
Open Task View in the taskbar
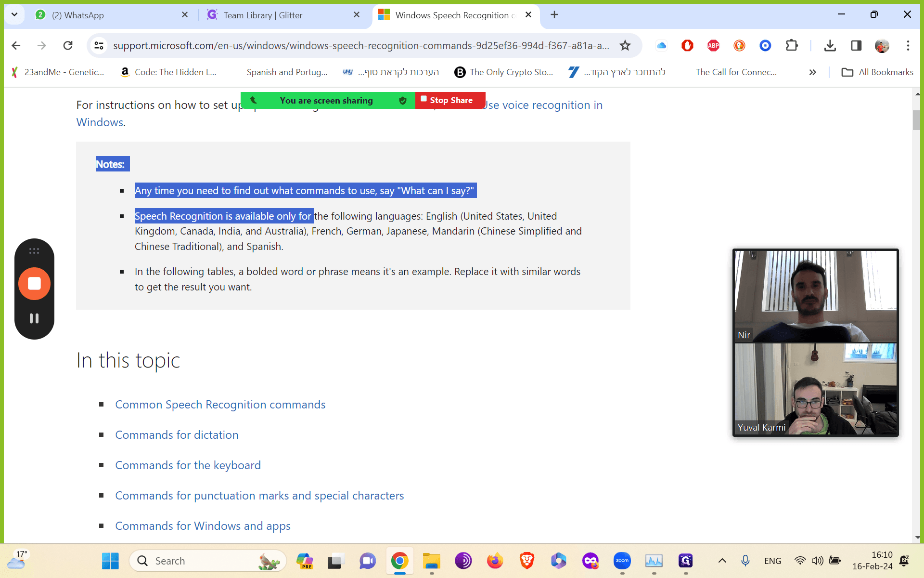coord(336,561)
